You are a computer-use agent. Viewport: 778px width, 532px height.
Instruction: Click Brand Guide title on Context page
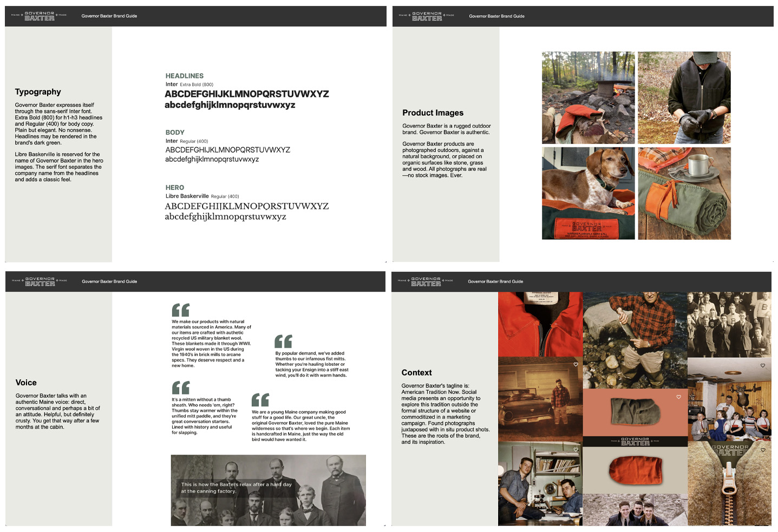pos(495,281)
